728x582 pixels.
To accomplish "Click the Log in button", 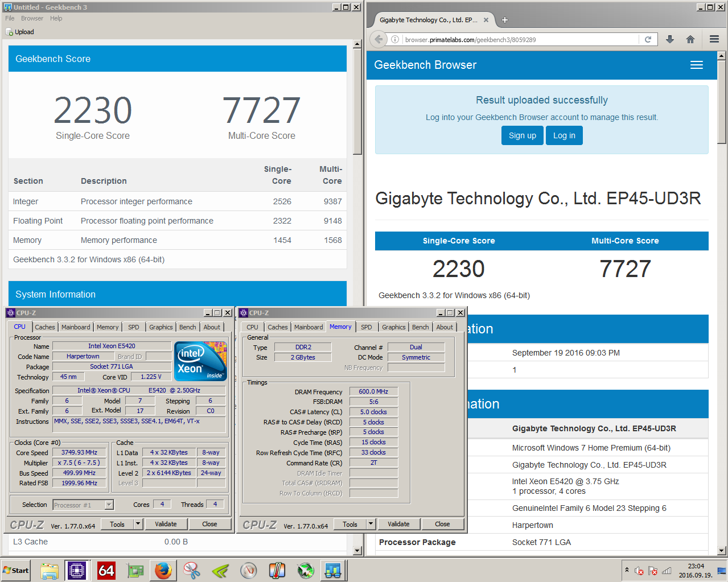I will (x=564, y=135).
